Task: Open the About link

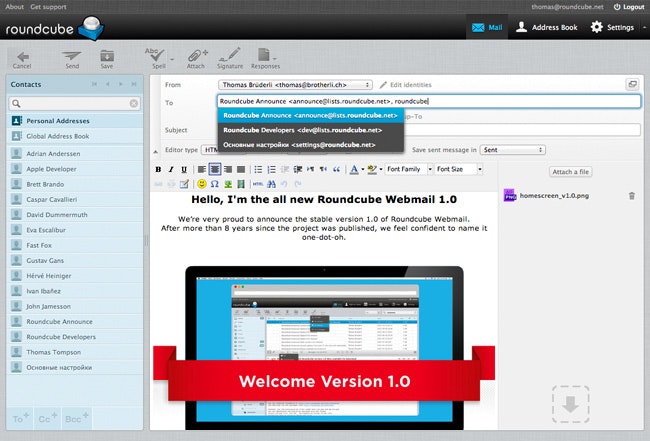Action: click(x=15, y=7)
